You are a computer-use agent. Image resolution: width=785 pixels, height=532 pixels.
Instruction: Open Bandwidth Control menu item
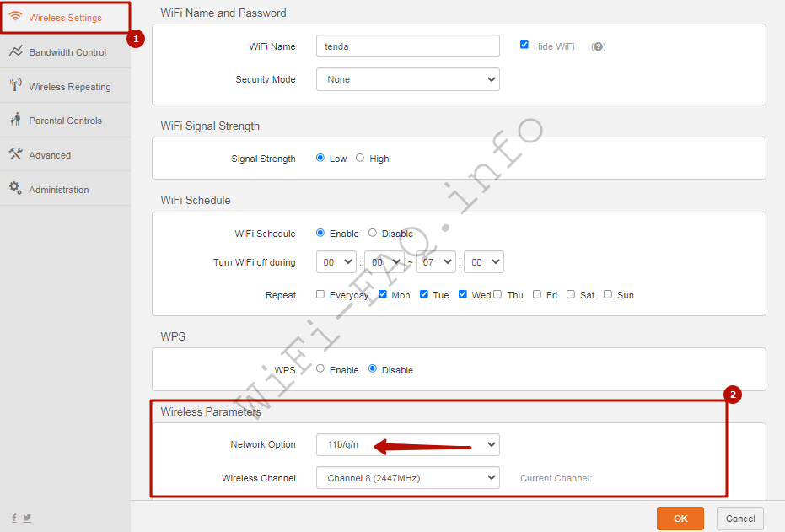[67, 52]
